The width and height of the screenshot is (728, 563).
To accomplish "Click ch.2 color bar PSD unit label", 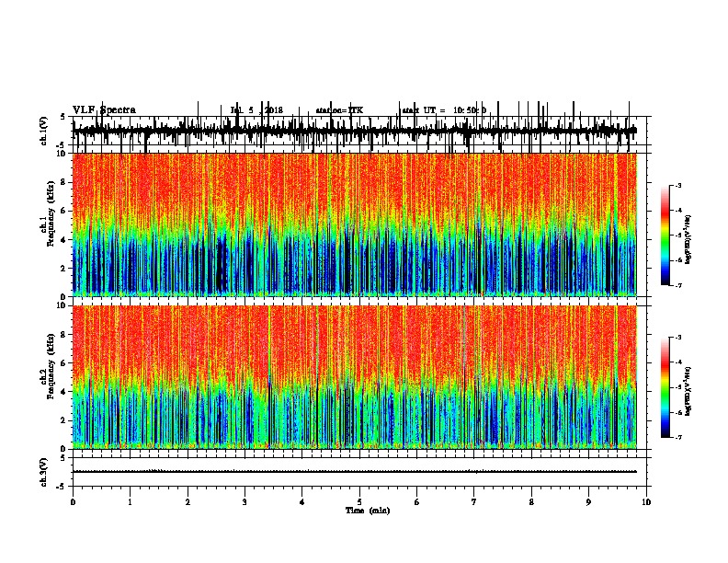I will click(x=688, y=391).
